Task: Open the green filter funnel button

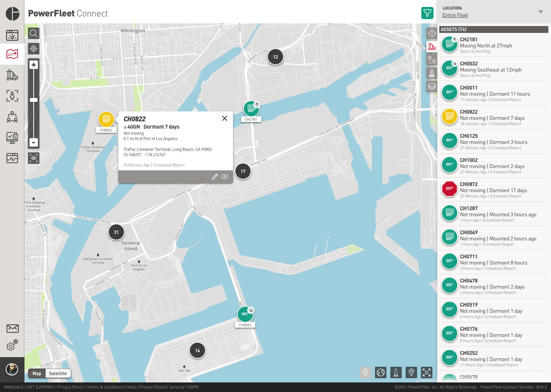Action: coord(427,13)
